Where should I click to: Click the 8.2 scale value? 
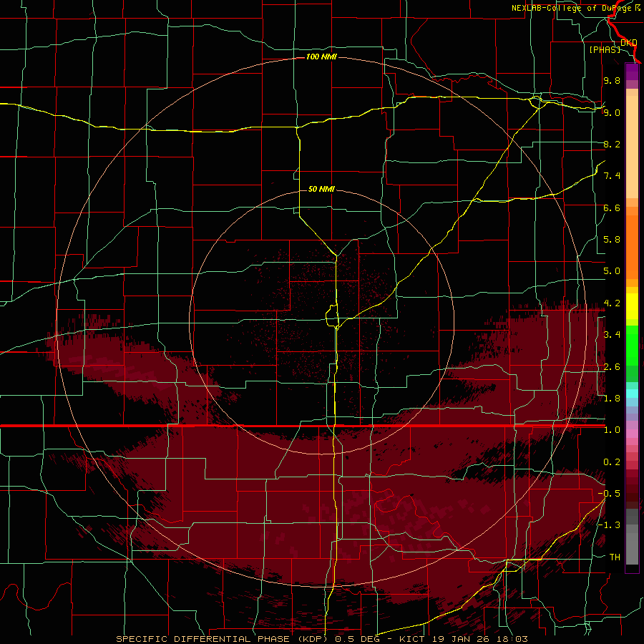click(612, 144)
